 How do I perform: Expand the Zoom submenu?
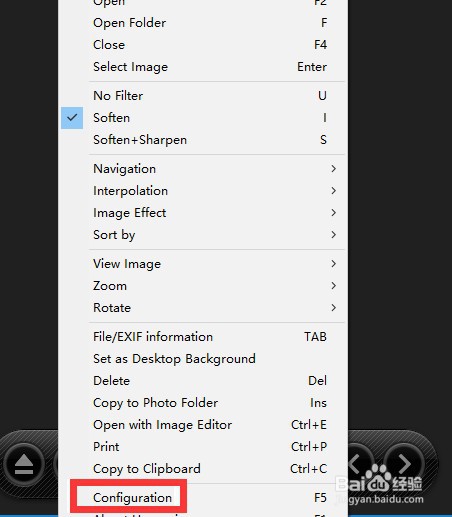(203, 286)
